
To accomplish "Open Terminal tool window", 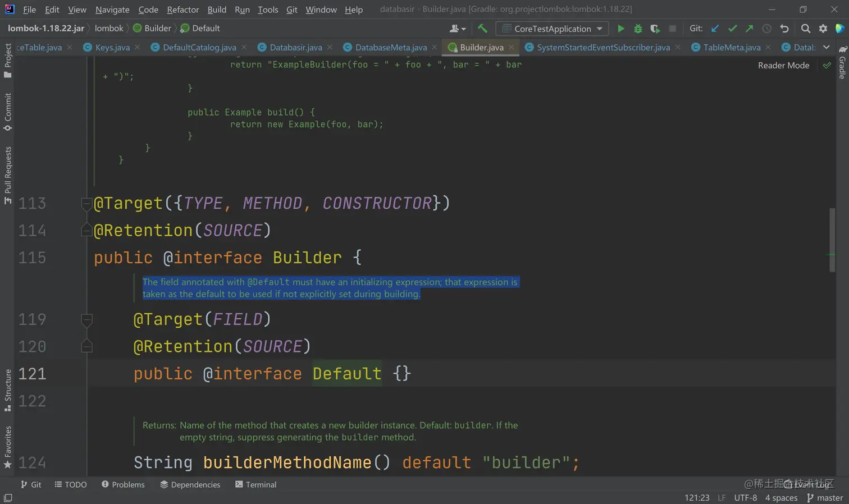I will [256, 484].
